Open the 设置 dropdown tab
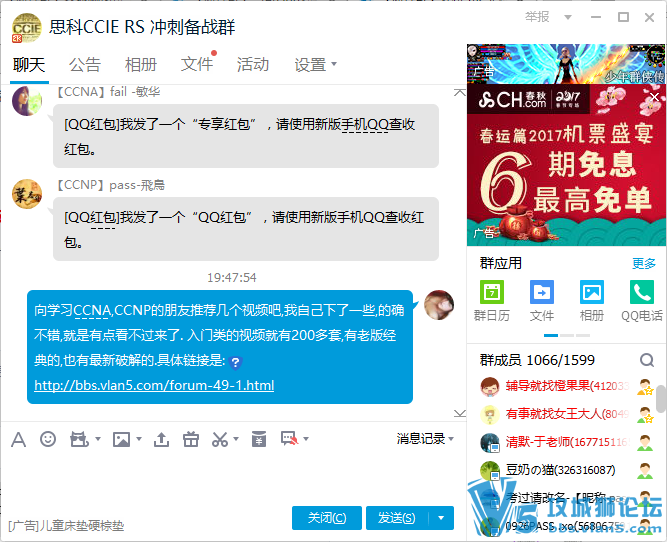 pyautogui.click(x=315, y=65)
